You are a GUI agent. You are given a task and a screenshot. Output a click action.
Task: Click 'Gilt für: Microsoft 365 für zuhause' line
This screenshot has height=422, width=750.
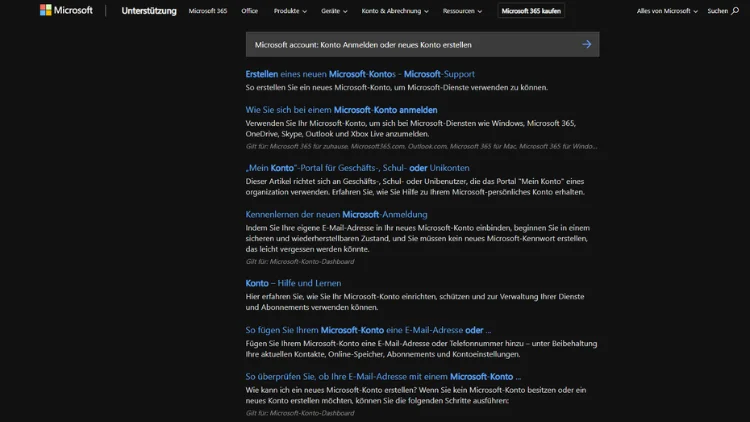[421, 146]
